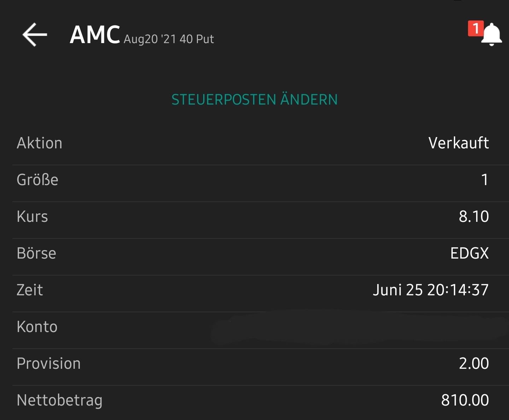
Task: Select the EDGX exchange value
Action: (x=470, y=253)
